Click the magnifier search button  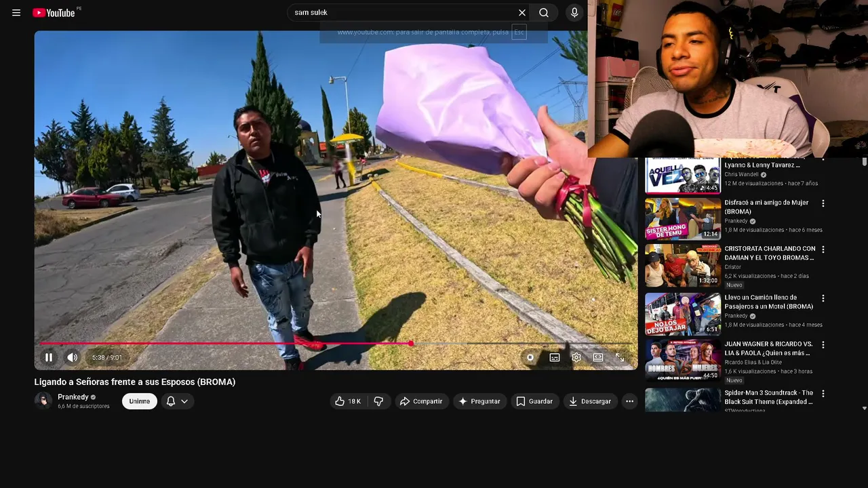[544, 12]
